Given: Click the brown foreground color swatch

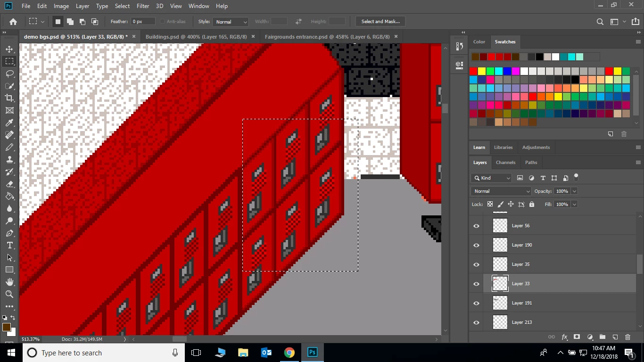Looking at the screenshot, I should point(6,327).
